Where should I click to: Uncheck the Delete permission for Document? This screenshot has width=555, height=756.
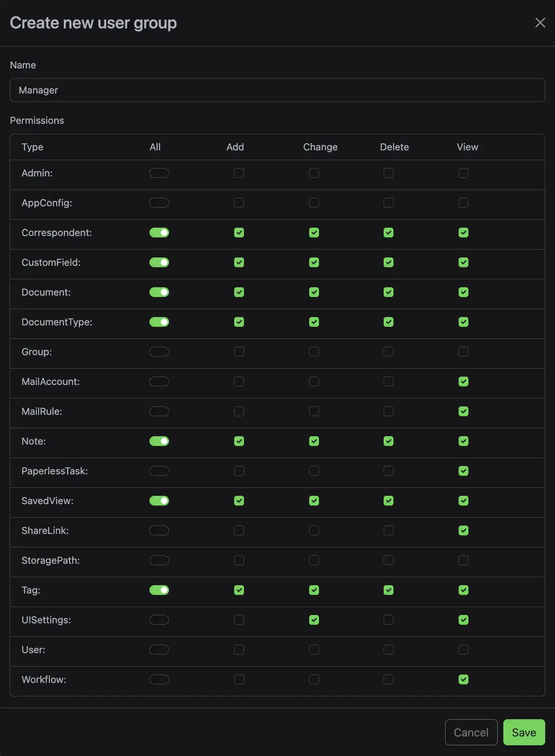click(388, 292)
